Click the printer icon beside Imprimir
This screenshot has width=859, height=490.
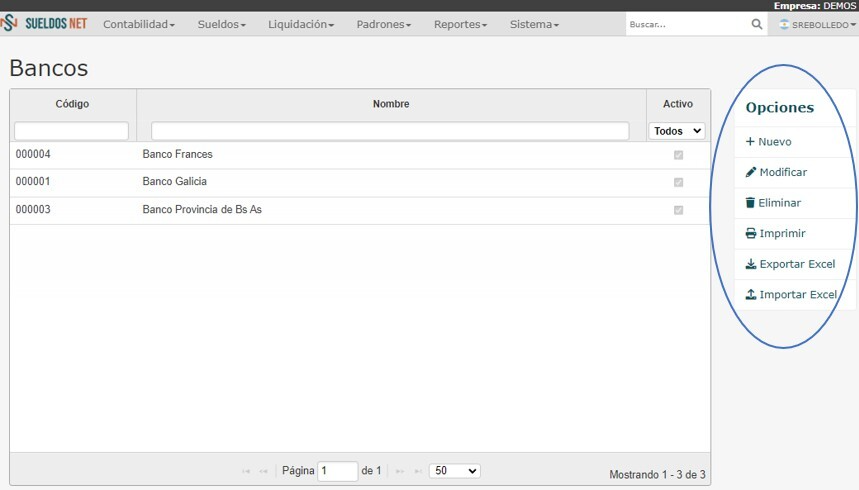point(751,233)
